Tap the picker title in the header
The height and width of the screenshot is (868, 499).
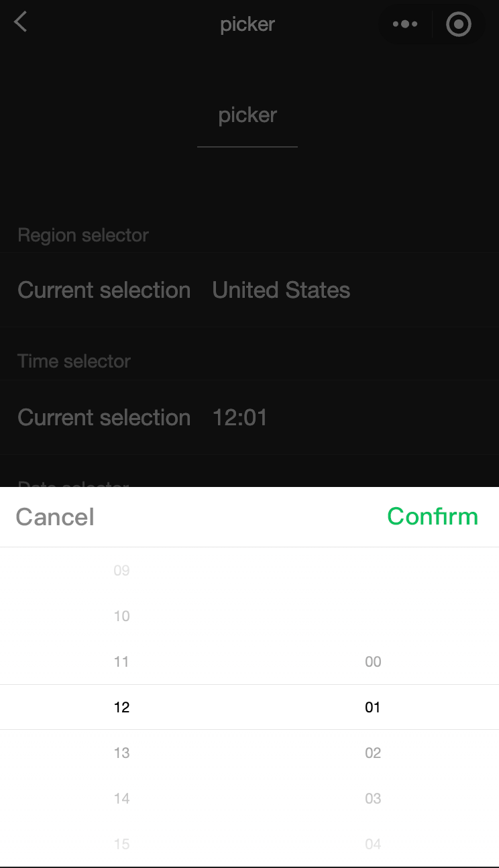click(247, 25)
